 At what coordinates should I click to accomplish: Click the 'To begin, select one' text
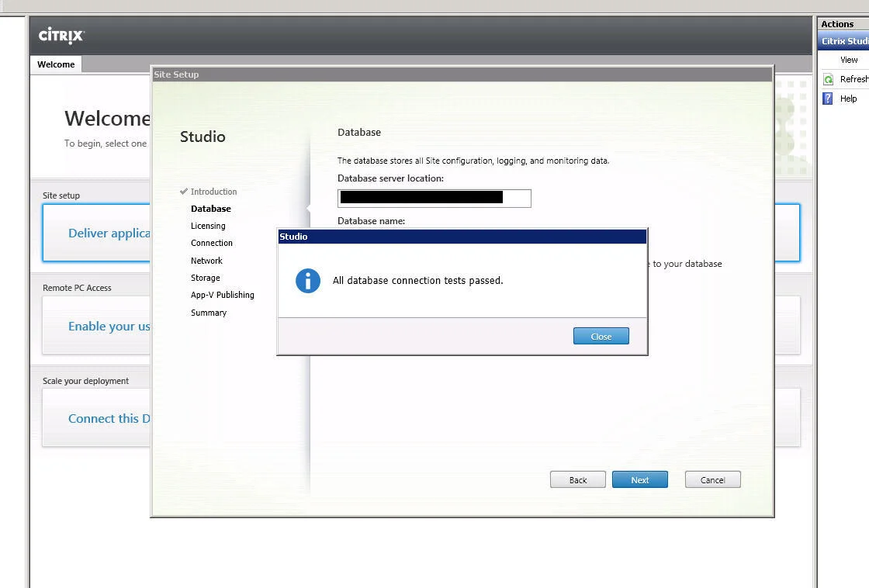coord(106,144)
